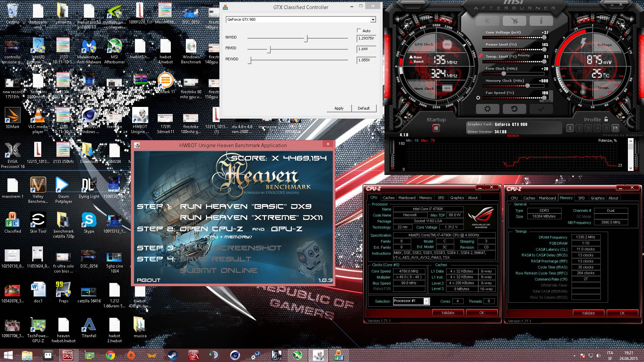This screenshot has height=362, width=644.
Task: Open the Afterburner info 'i' button
Action: (x=541, y=21)
